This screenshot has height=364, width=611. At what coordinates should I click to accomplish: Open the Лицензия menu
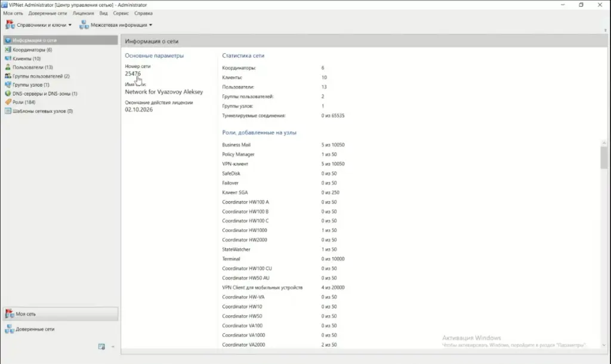click(84, 13)
